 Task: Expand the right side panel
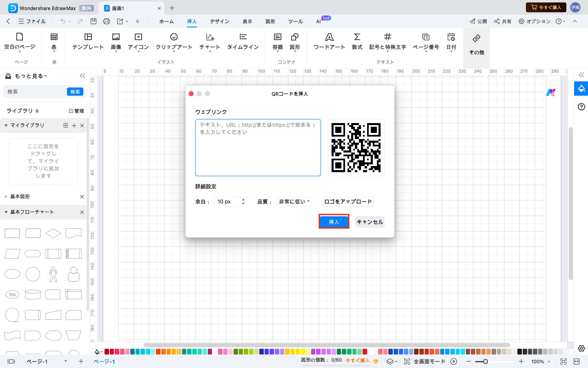point(581,75)
